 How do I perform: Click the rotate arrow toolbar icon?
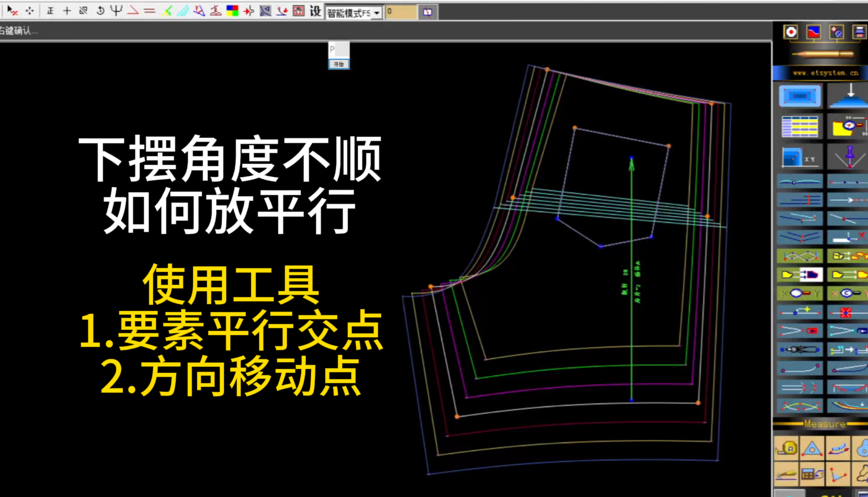click(x=100, y=11)
